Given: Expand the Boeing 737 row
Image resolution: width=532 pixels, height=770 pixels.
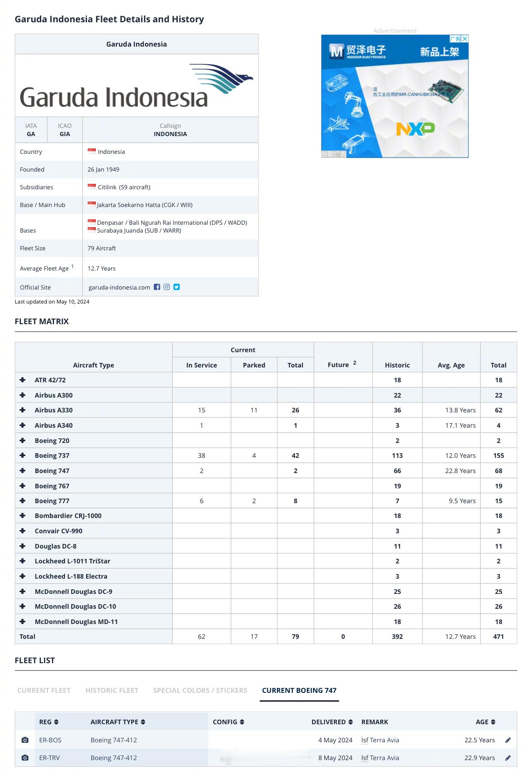Looking at the screenshot, I should pyautogui.click(x=23, y=455).
